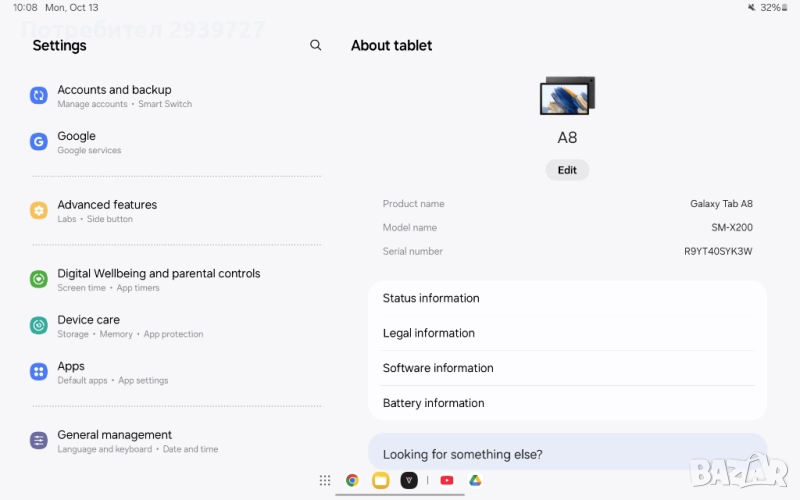Open the app drawer grid icon
The image size is (800, 500).
tap(325, 480)
